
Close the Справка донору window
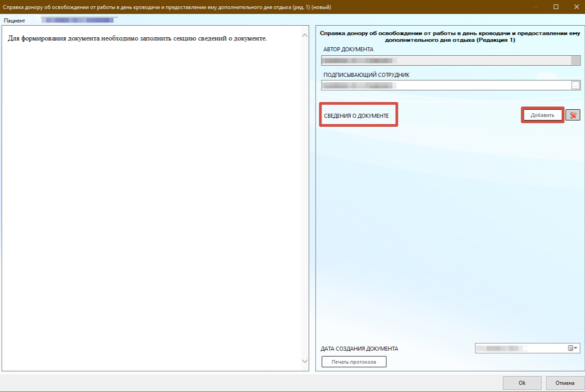pyautogui.click(x=576, y=7)
